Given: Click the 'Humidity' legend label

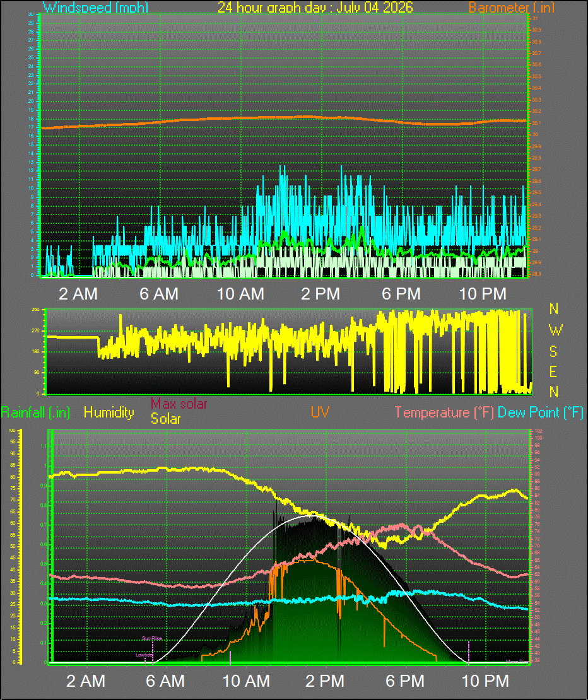Looking at the screenshot, I should click(109, 412).
